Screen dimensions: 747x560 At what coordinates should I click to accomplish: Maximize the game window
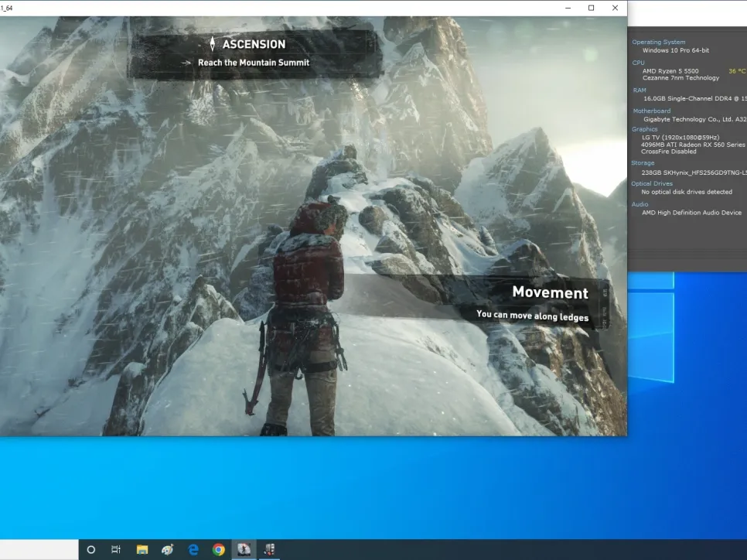592,8
